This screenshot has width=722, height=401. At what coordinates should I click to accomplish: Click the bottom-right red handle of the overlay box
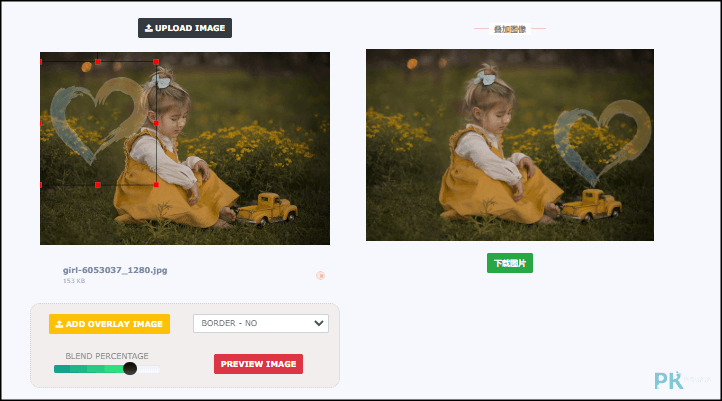pyautogui.click(x=156, y=185)
